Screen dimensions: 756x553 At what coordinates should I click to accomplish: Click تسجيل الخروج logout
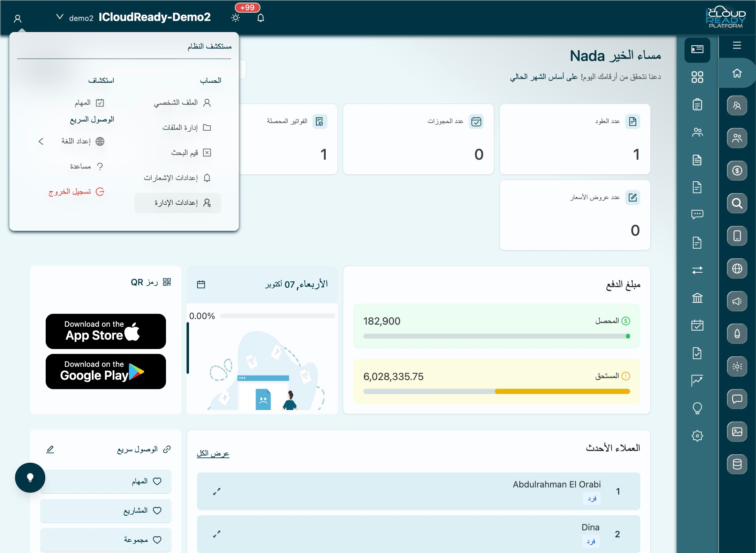tap(76, 191)
